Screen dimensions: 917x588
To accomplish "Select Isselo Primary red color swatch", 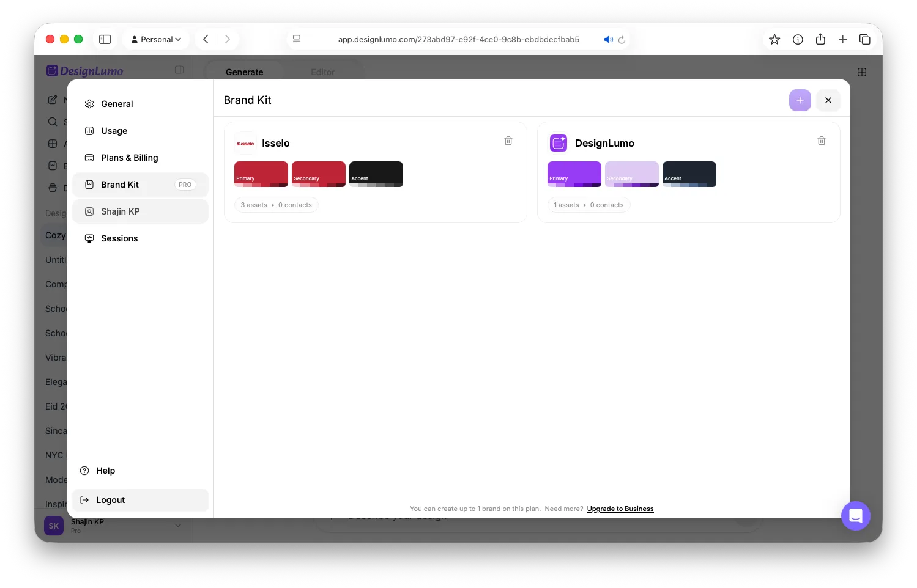I will [261, 174].
